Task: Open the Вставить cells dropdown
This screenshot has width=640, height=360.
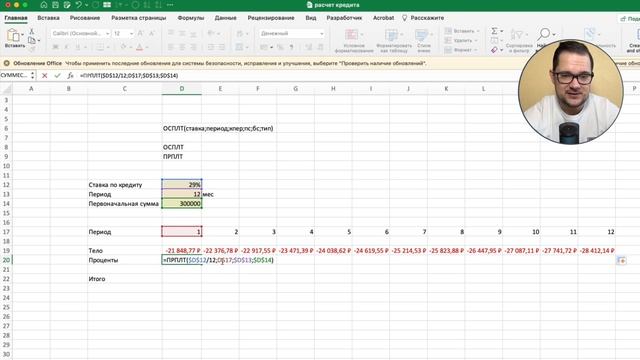Action: tap(462, 31)
